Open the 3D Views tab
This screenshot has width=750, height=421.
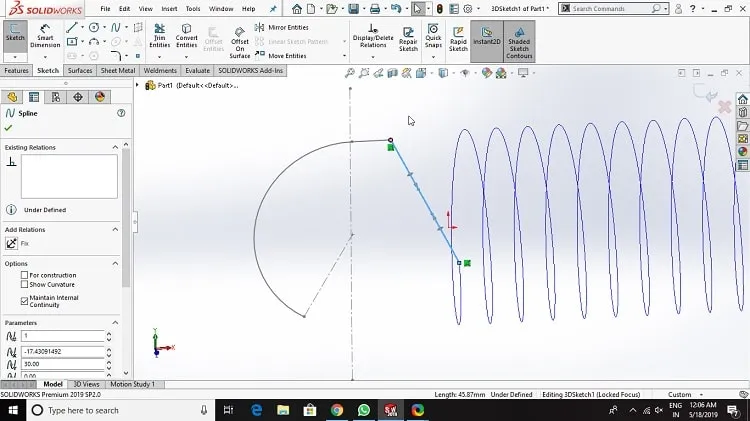point(86,384)
